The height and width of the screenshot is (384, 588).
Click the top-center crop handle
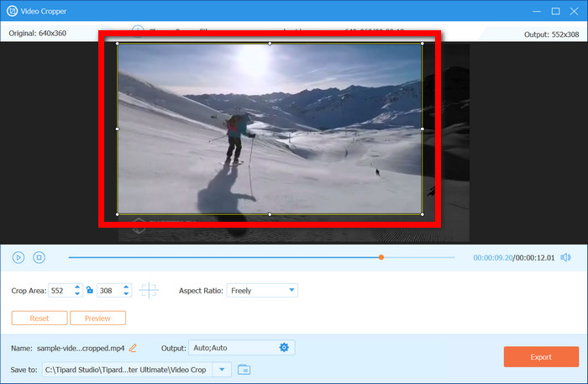pos(270,44)
